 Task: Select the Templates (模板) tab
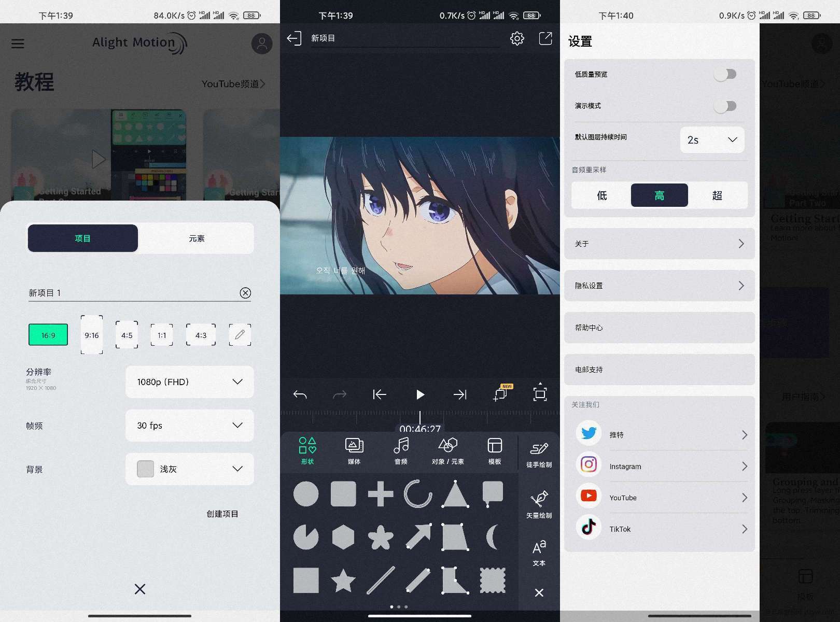[x=495, y=451]
